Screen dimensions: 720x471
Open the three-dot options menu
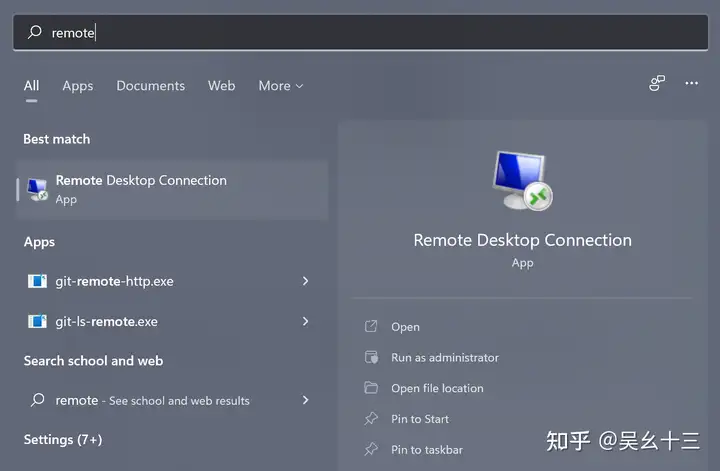click(x=692, y=83)
